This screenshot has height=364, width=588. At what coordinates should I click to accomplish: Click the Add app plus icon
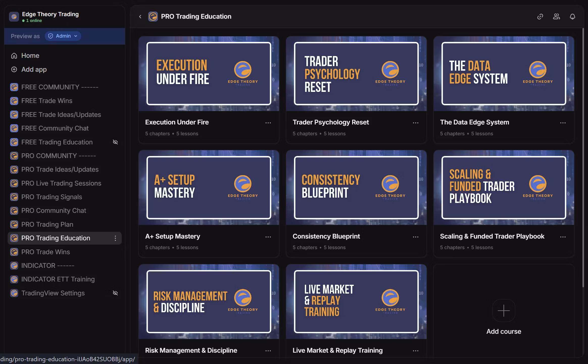coord(14,69)
